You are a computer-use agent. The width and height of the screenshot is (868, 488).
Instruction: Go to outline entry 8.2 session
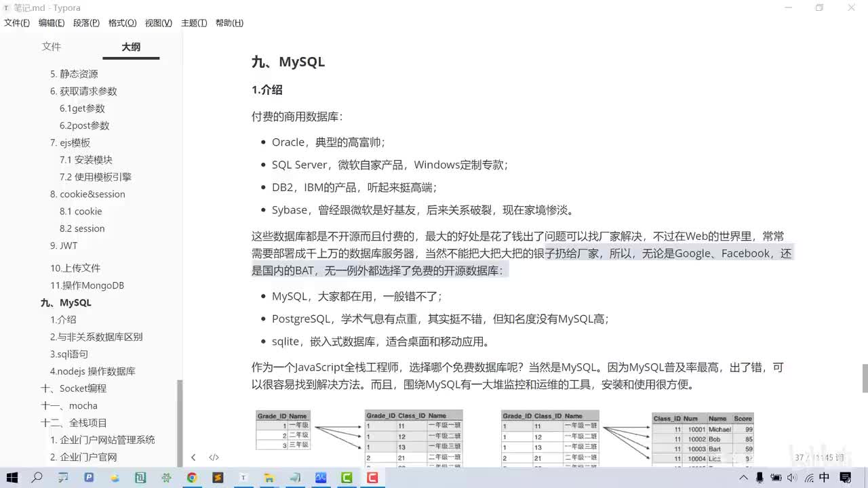[x=82, y=228]
